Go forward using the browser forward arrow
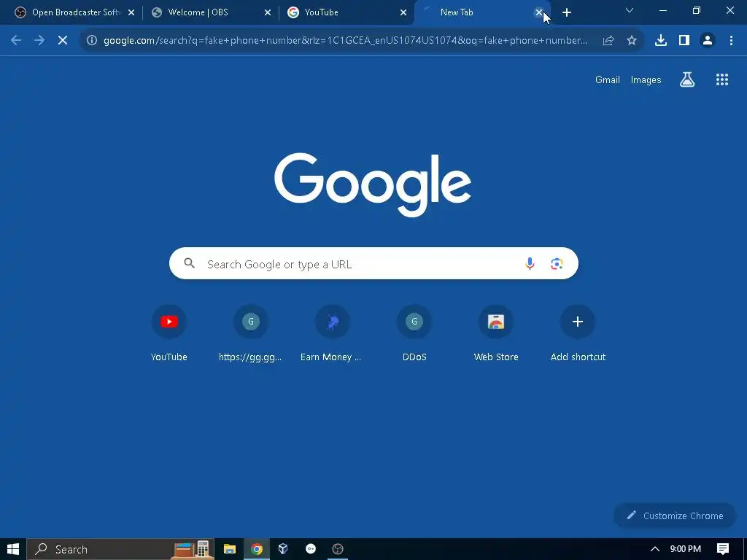Screen dimensions: 747x560 (39, 41)
